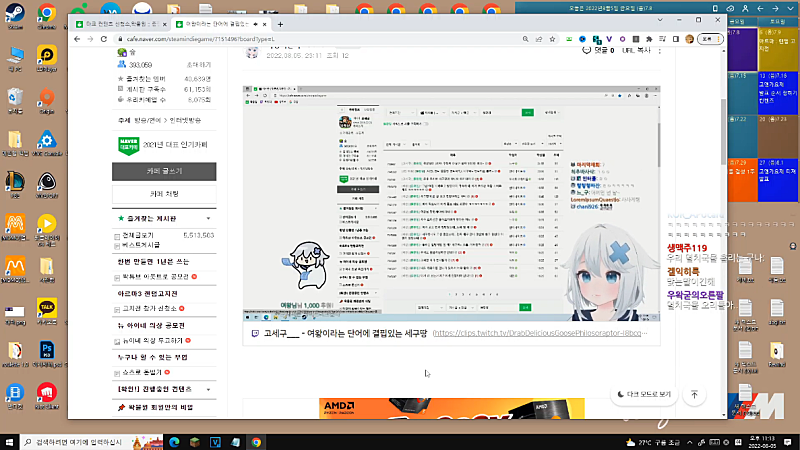The image size is (800, 450).
Task: Switch to the first Naver cafe tab
Action: [120, 24]
